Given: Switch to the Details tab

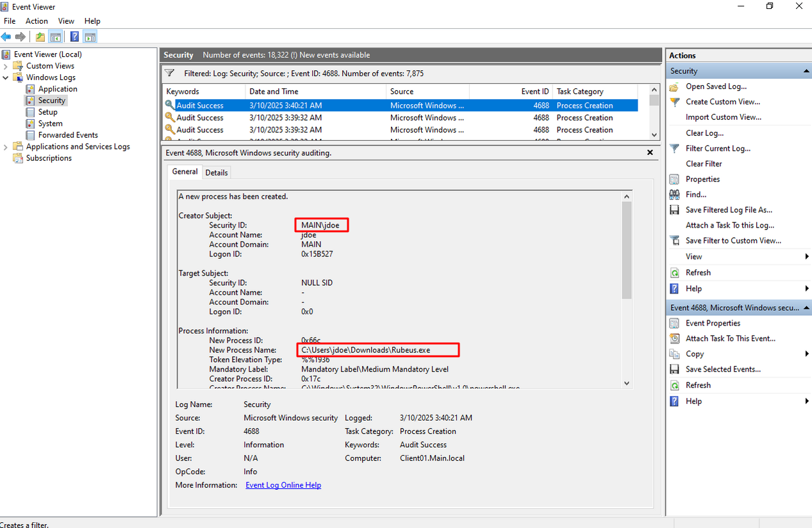Looking at the screenshot, I should tap(217, 172).
